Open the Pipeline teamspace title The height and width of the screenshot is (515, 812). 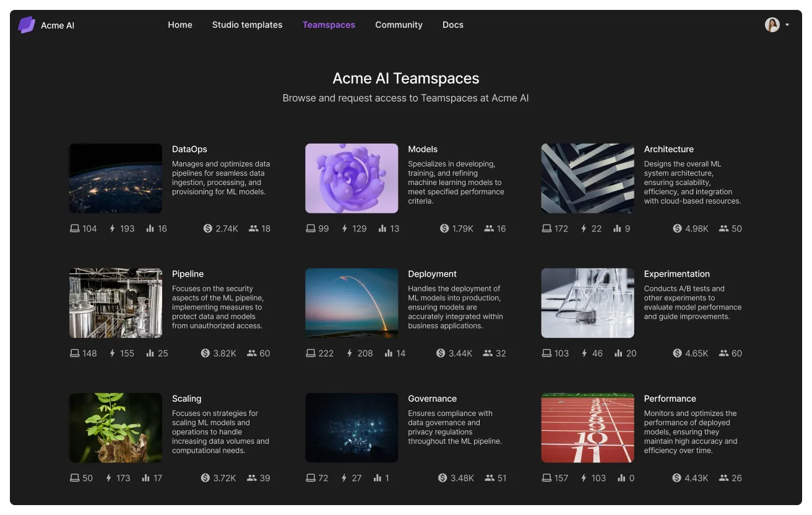click(x=188, y=274)
